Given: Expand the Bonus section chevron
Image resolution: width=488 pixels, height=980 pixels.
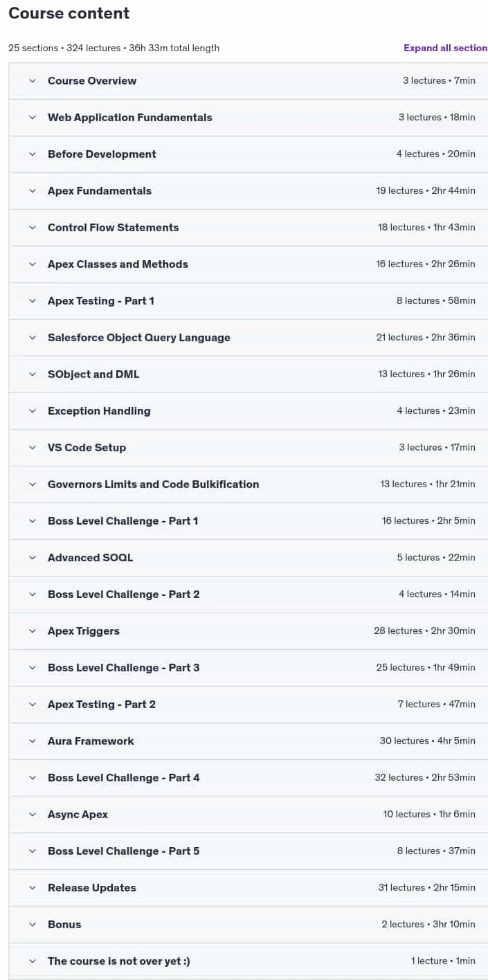Looking at the screenshot, I should [x=33, y=925].
